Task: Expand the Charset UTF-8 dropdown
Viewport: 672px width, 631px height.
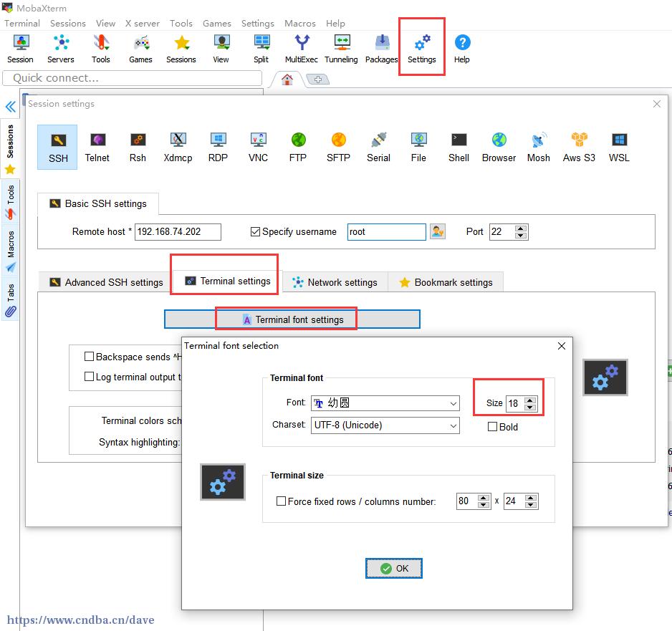Action: tap(453, 425)
